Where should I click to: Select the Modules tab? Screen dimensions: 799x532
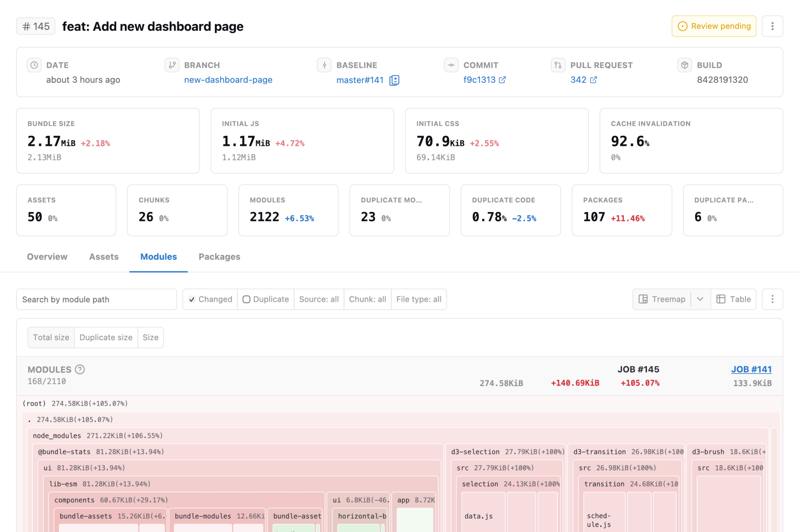[159, 256]
